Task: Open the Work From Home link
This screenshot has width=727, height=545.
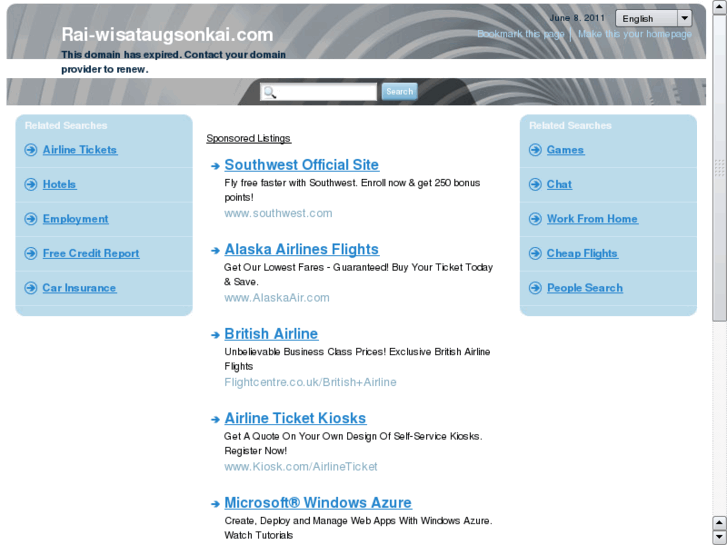Action: coord(592,219)
